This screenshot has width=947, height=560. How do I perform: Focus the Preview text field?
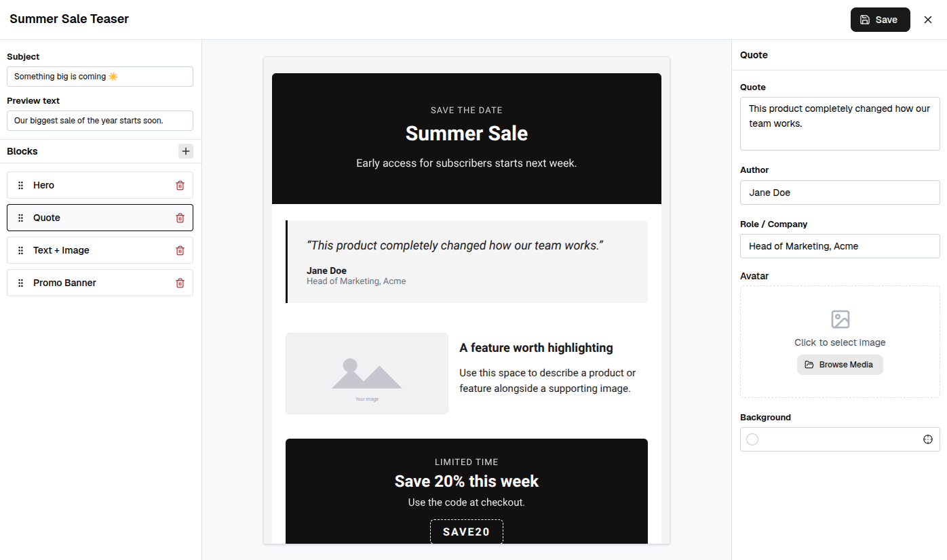[x=100, y=121]
